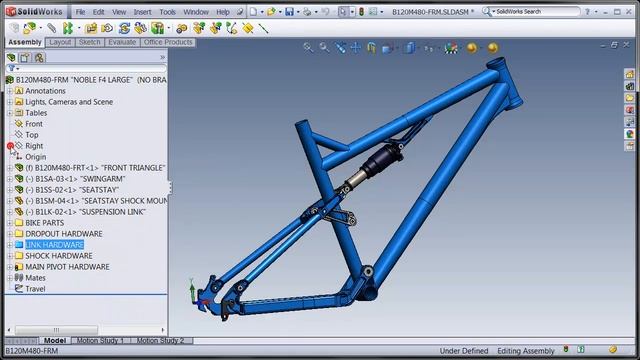Switch to the PropertyManager panel tab
This screenshot has width=640, height=360.
pos(25,58)
